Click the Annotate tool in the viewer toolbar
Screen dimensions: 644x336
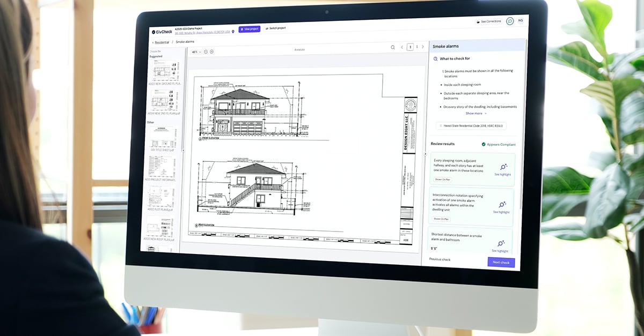[x=299, y=49]
